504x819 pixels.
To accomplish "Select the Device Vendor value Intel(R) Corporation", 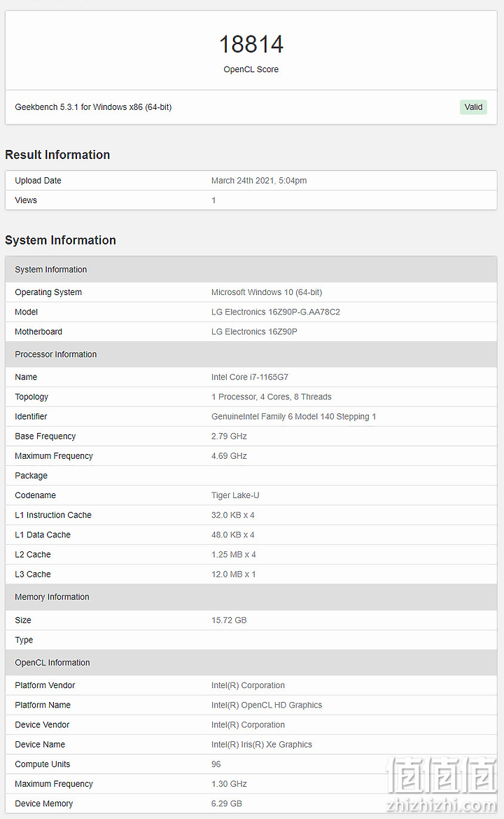I will 248,726.
